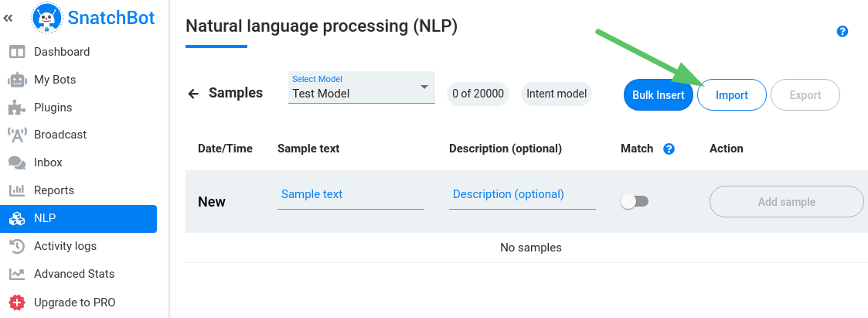Click the Reports bar chart icon
Image resolution: width=868 pixels, height=318 pixels.
[17, 190]
